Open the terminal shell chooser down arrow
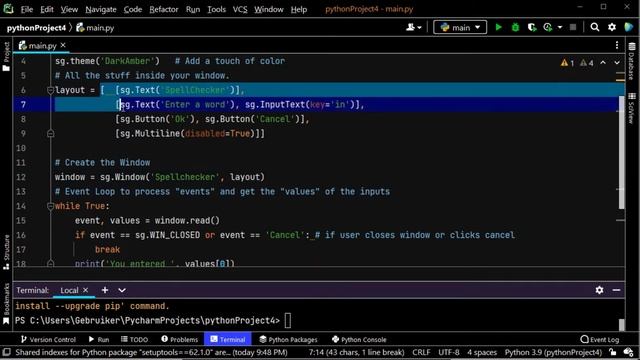 point(122,290)
